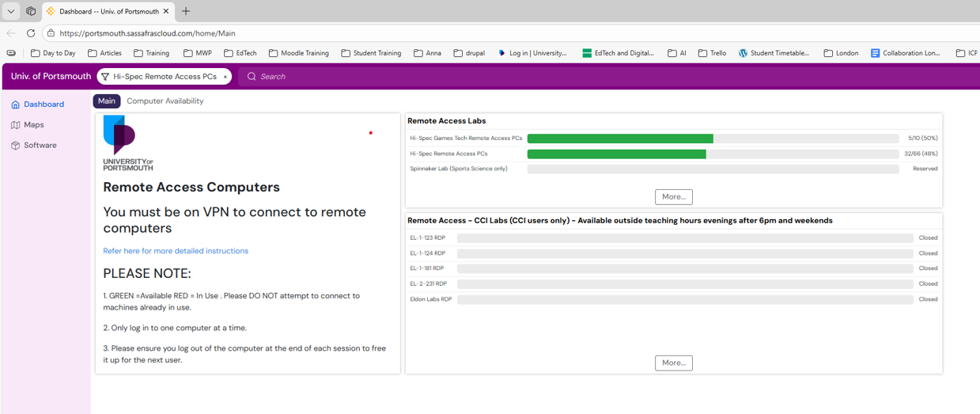Click Closed status for EL-1-123 RDP
The image size is (980, 414).
pyautogui.click(x=928, y=238)
